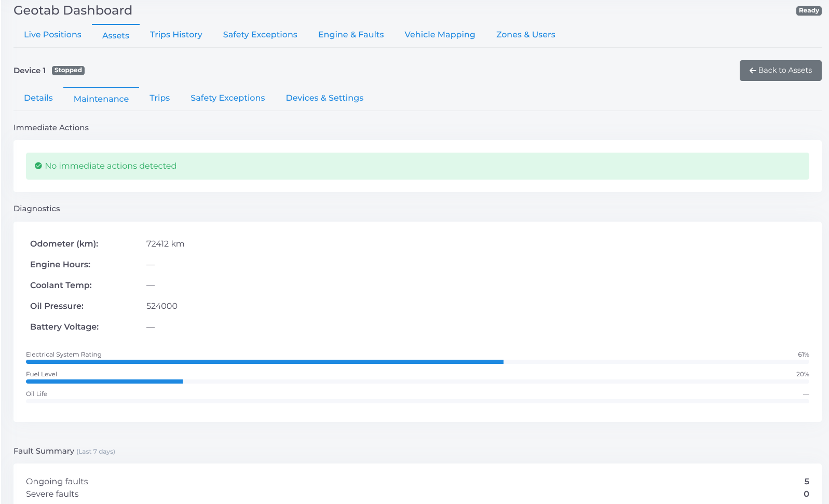
Task: Open the Vehicle Mapping tab
Action: pyautogui.click(x=440, y=35)
